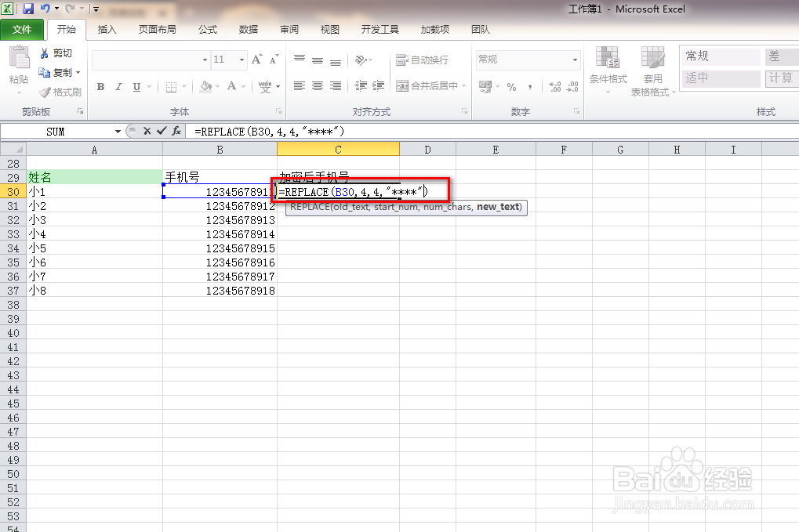
Task: Confirm formula entry with checkmark icon
Action: [162, 131]
